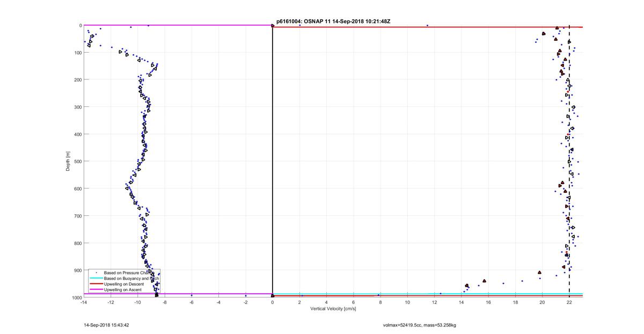Click the legend entry 'Upwelling on Ascent'
Image resolution: width=644 pixels, height=334 pixels.
123,289
